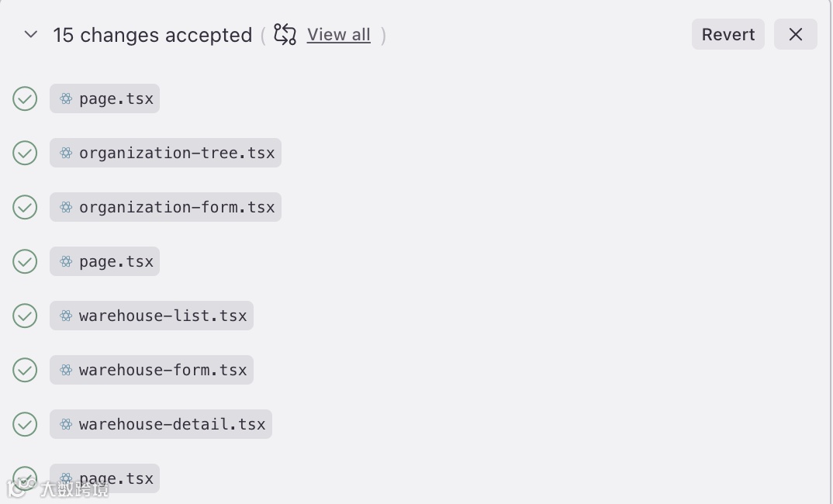Collapse the 15 changes accepted list
Screen dimensions: 833x504
click(31, 35)
